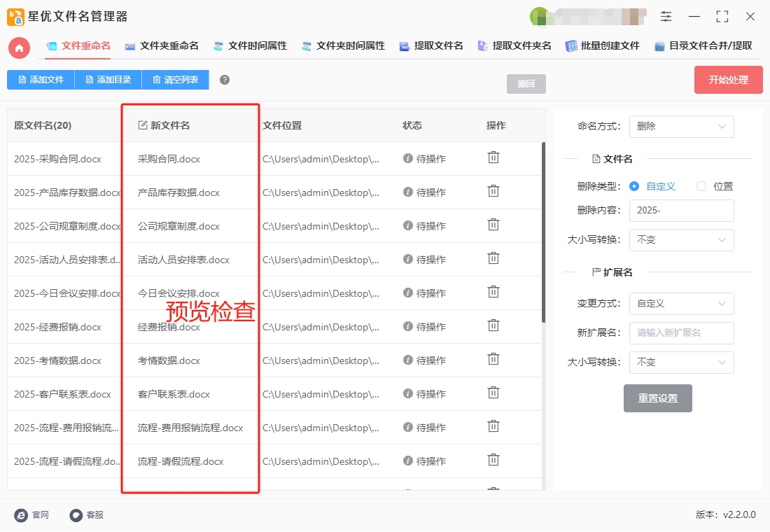Remove 2025-经费报销.docx using its trash icon
The image size is (770, 532).
493,325
